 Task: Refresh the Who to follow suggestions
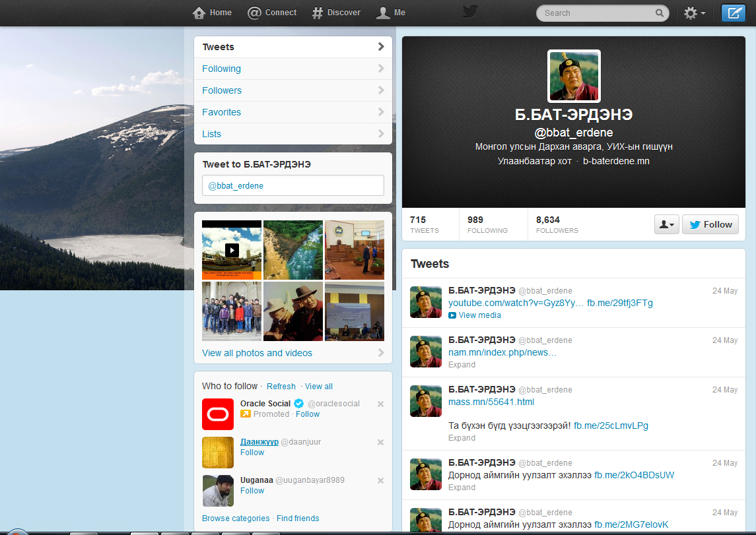click(281, 387)
